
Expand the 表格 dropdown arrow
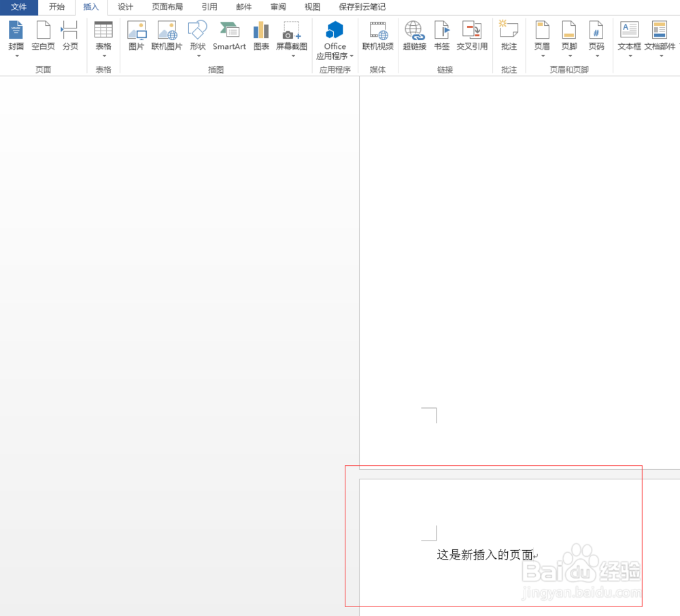(x=104, y=56)
